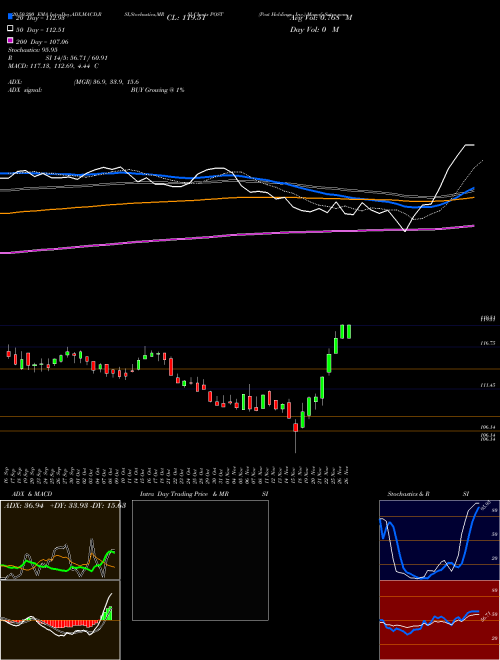The width and height of the screenshot is (500, 660).
Task: Click the orange moving average line
Action: tap(238, 198)
